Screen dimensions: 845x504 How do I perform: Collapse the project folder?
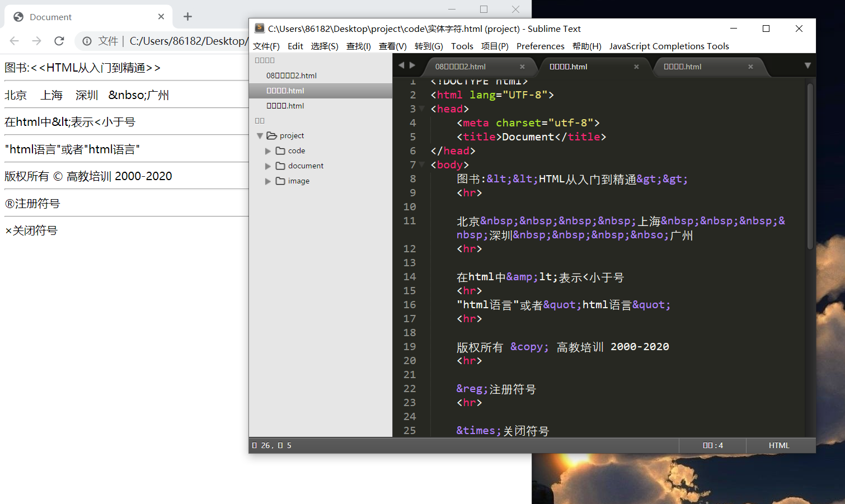260,136
